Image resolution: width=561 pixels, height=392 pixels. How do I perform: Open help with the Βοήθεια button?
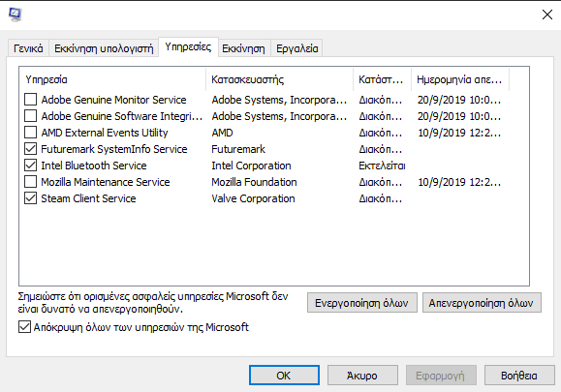(519, 376)
